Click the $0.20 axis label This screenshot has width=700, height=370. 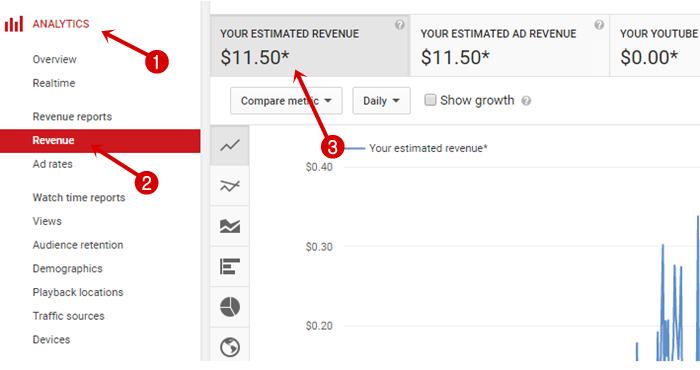(x=319, y=326)
